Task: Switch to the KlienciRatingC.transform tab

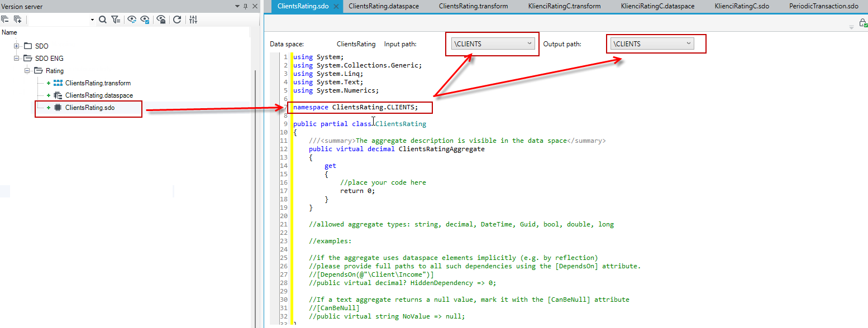Action: (x=564, y=6)
